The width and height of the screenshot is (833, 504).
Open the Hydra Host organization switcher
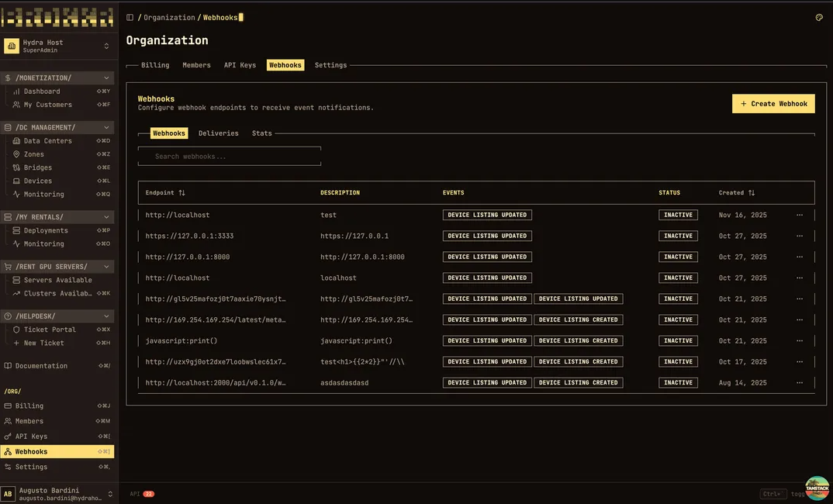tap(57, 47)
